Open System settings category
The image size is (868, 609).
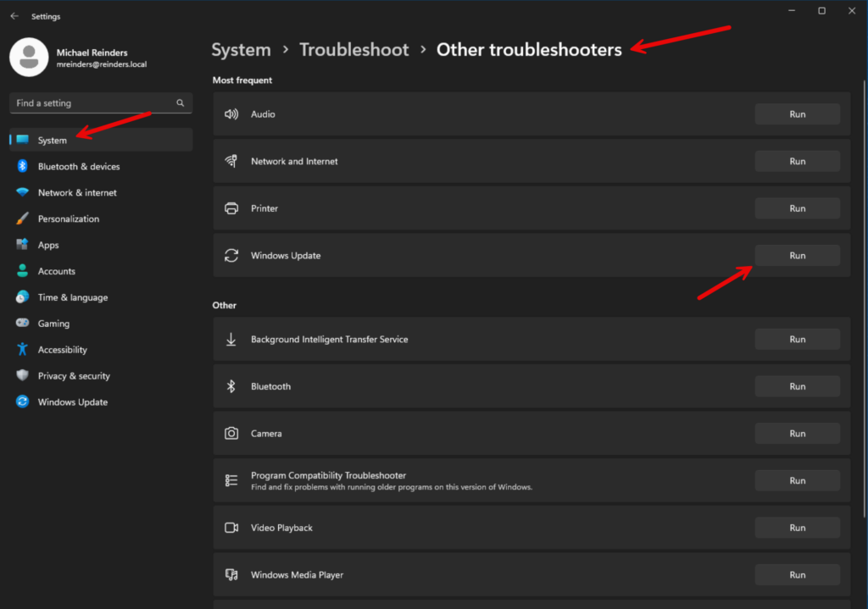click(102, 140)
